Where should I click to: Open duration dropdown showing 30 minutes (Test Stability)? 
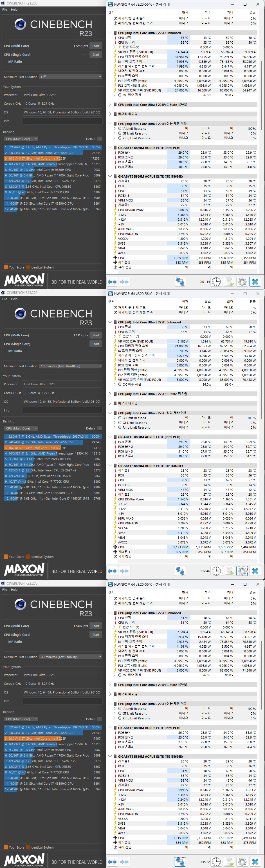pyautogui.click(x=70, y=657)
